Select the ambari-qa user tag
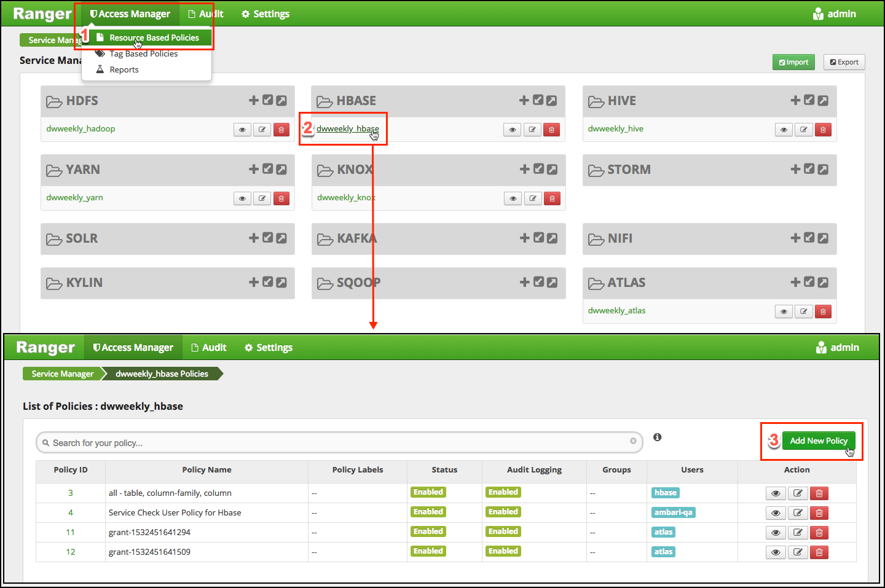The image size is (885, 588). [x=674, y=512]
